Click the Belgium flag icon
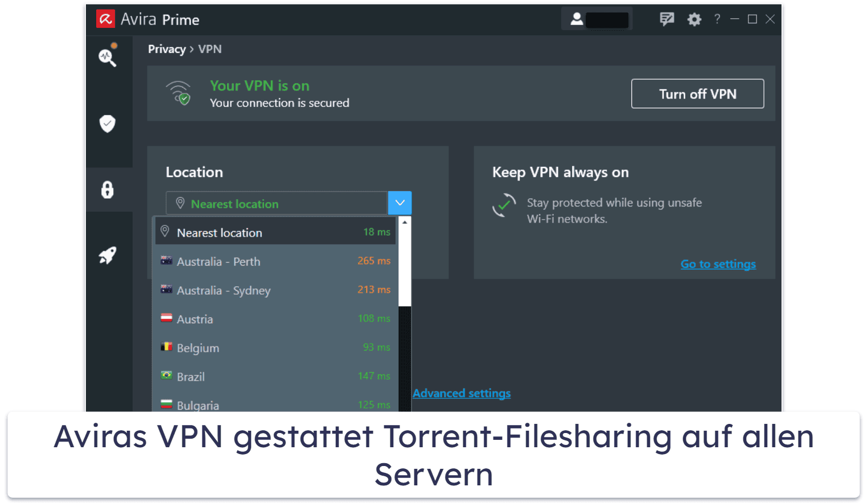 coord(166,347)
